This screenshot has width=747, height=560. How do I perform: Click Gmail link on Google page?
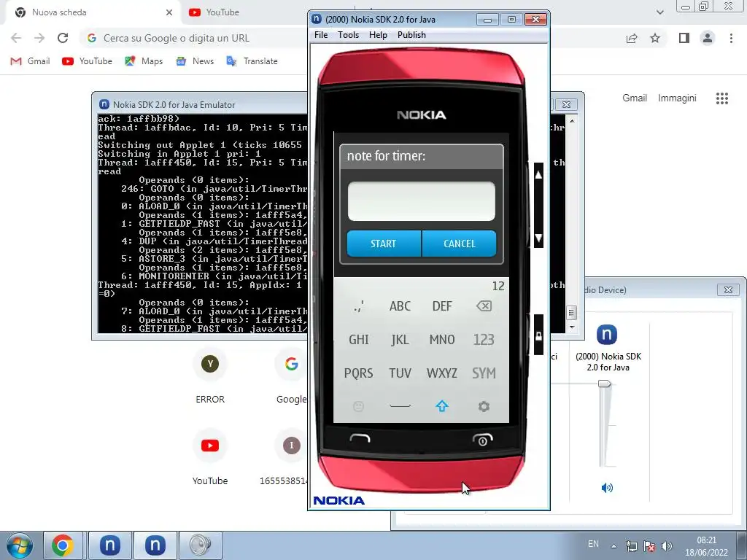point(635,98)
